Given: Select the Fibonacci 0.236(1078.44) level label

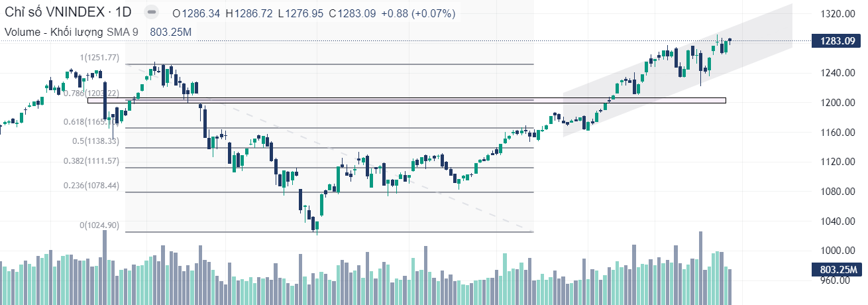Looking at the screenshot, I should coord(91,186).
